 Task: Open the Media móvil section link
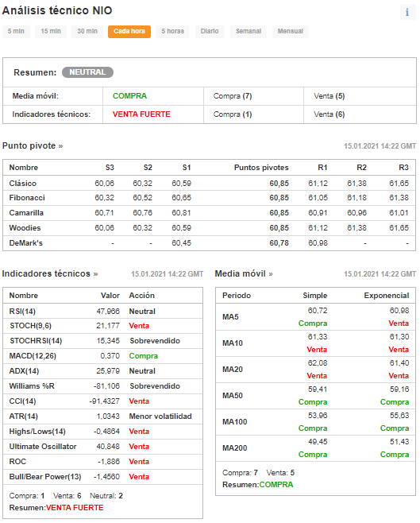[x=244, y=274]
